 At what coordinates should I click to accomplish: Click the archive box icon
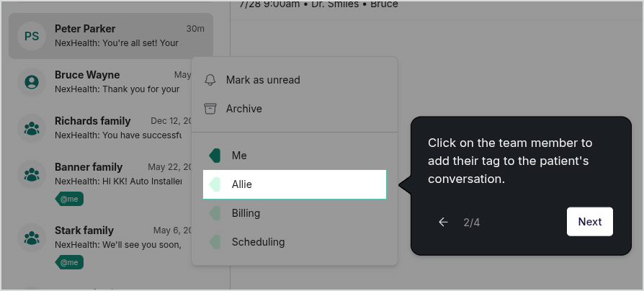[x=210, y=109]
